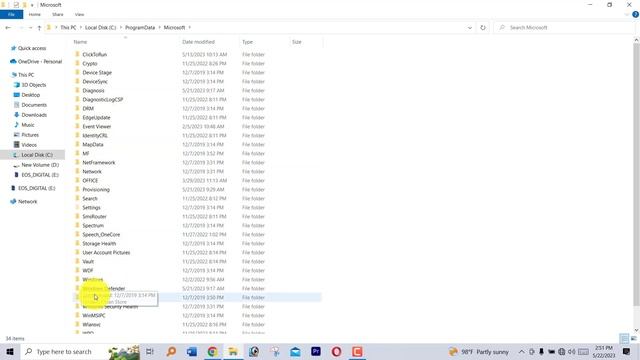Expand the address bar history dropdown
Viewport: 640px width, 360px height.
coord(470,28)
